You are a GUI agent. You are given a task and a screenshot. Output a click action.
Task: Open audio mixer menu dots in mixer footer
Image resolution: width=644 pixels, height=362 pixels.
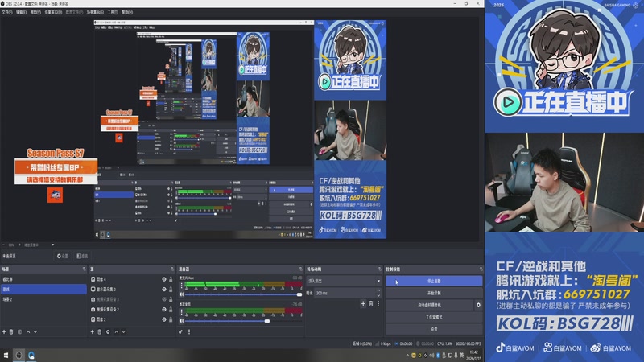point(189,331)
